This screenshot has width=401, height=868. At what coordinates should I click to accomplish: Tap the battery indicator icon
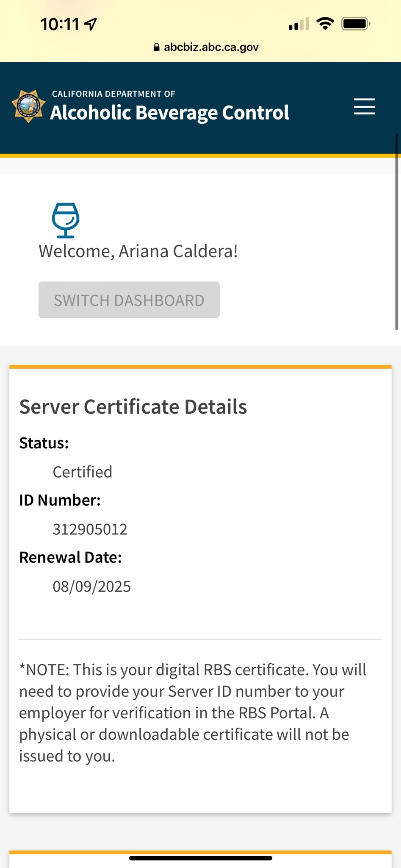coord(356,24)
